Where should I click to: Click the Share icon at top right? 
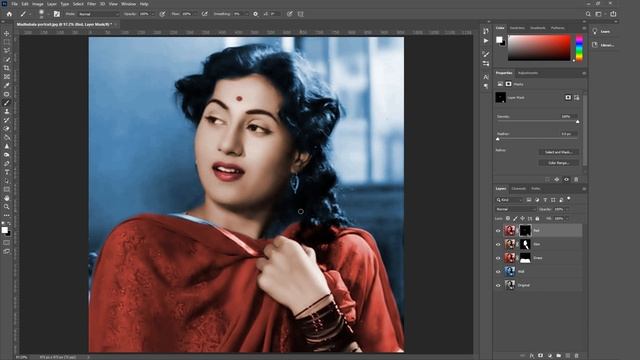click(613, 14)
